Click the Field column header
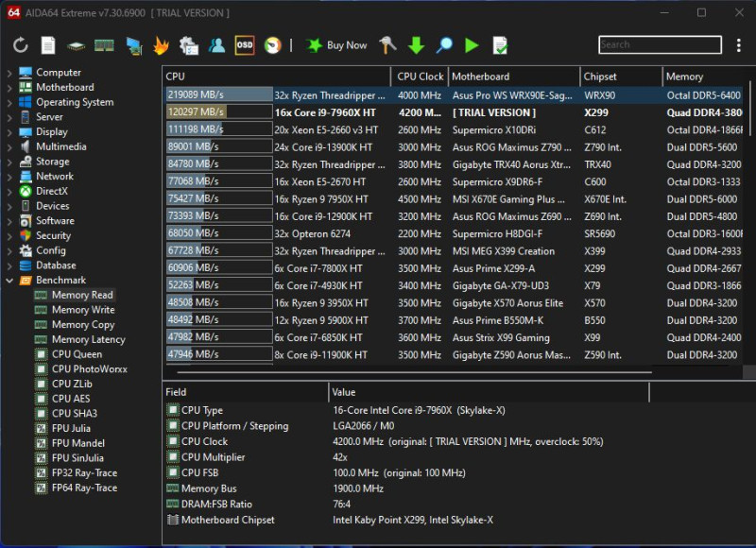 coord(246,392)
